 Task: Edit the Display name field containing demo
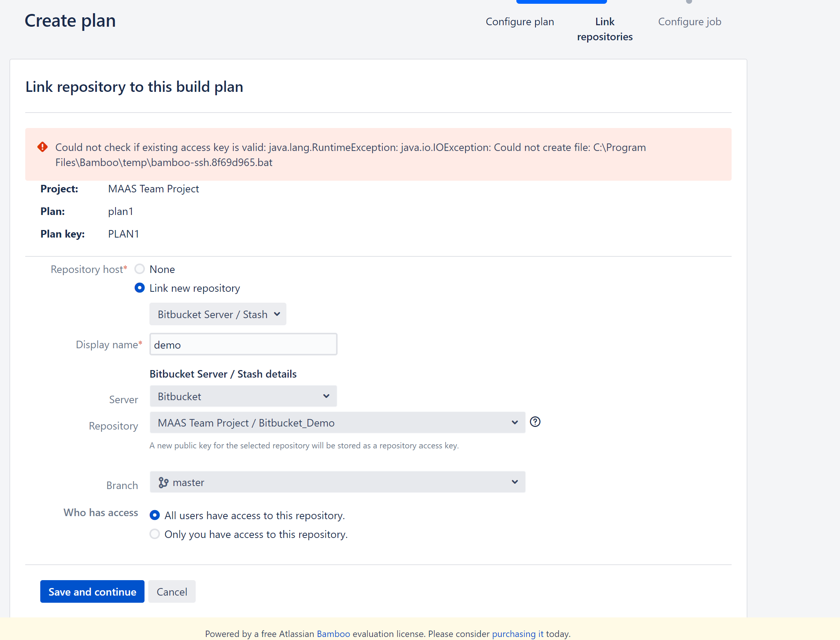coord(243,344)
